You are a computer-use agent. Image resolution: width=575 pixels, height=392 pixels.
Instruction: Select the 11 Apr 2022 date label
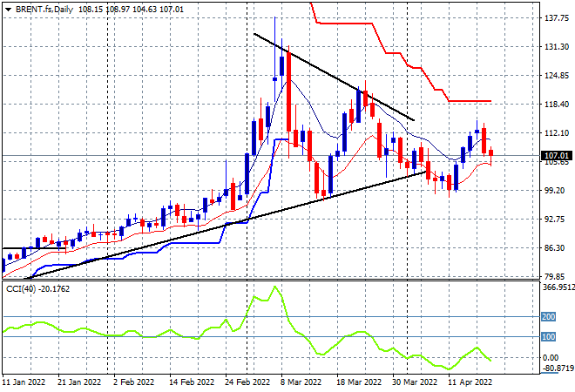pyautogui.click(x=470, y=382)
